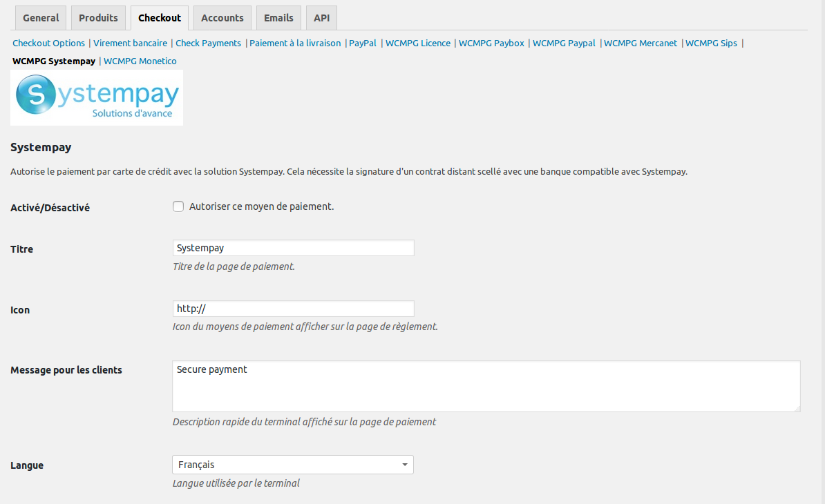The image size is (825, 504).
Task: Open WCMPG Licence link
Action: coord(418,43)
